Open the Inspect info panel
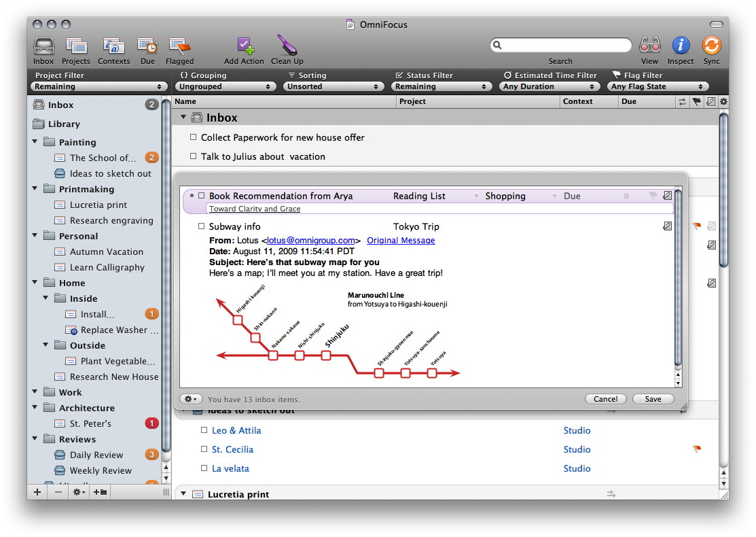The width and height of the screenshot is (756, 537). click(681, 47)
